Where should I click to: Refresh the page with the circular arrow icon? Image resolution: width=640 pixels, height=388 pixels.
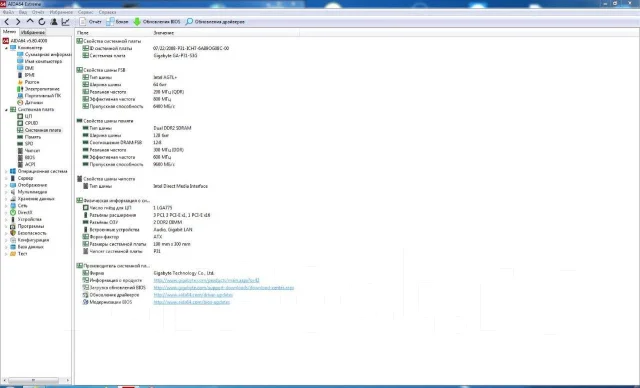click(x=42, y=22)
